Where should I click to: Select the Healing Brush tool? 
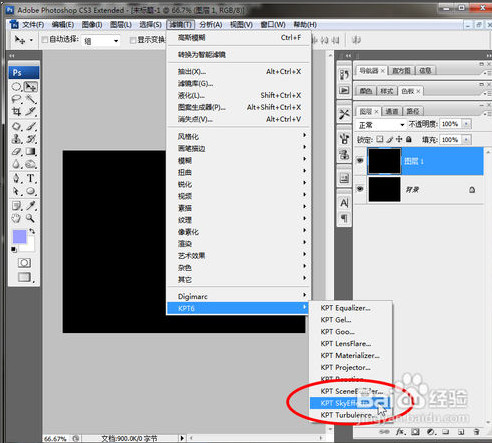[x=16, y=126]
